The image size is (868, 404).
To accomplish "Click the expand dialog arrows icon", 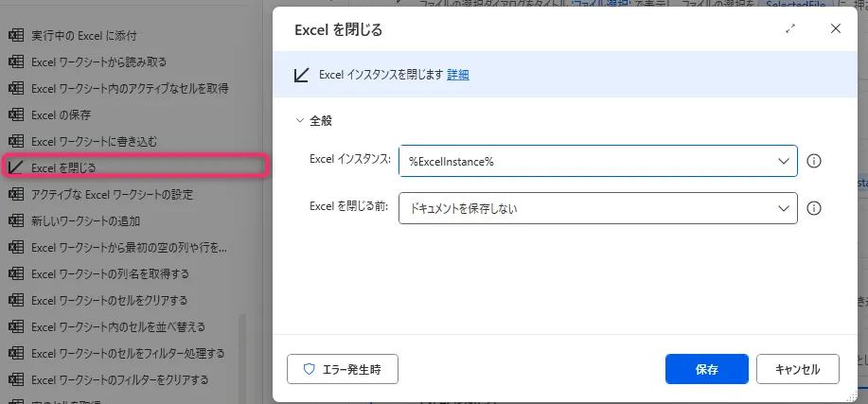I will click(x=790, y=29).
